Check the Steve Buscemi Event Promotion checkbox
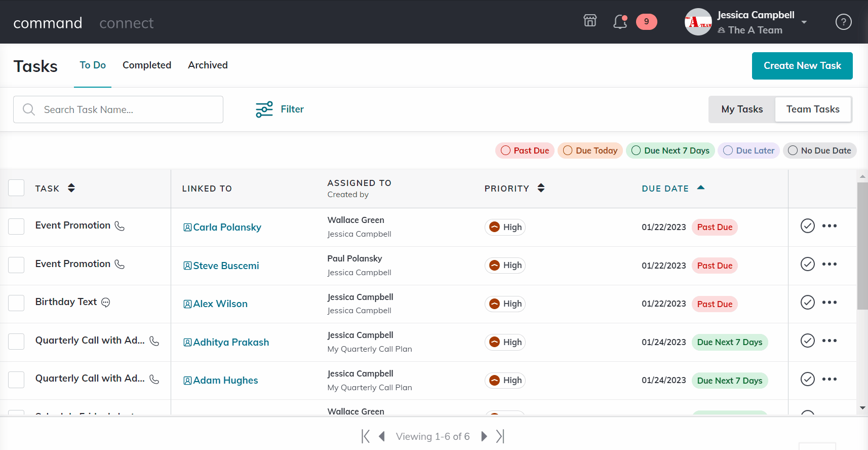The image size is (868, 450). [x=16, y=265]
